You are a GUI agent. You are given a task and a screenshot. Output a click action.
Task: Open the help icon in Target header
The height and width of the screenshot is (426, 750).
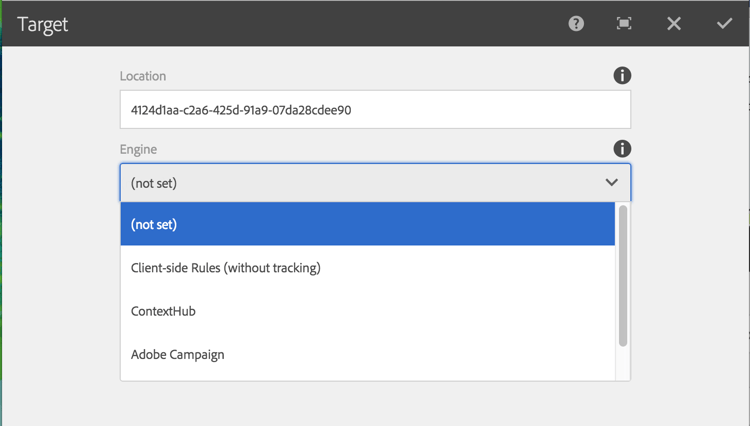click(576, 24)
